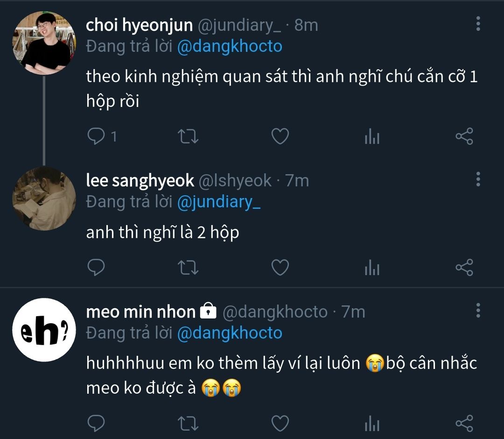Open lee sanghyeok's profile picture
This screenshot has width=504, height=439.
44,198
